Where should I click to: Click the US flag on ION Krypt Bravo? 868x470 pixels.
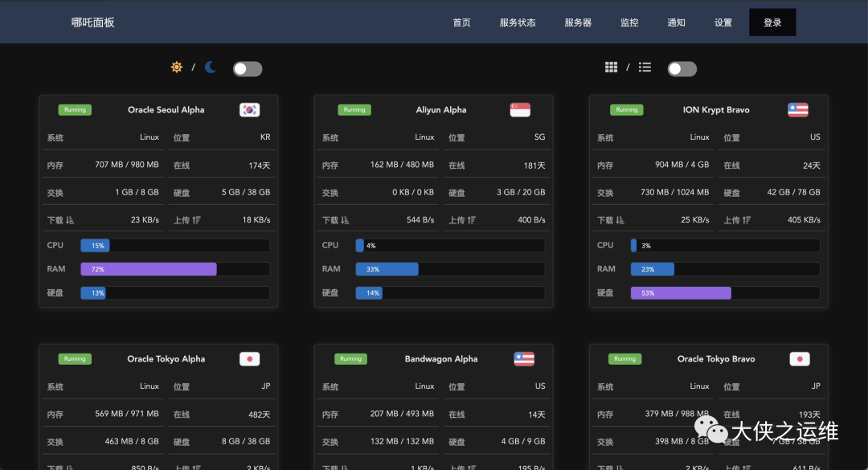[798, 109]
